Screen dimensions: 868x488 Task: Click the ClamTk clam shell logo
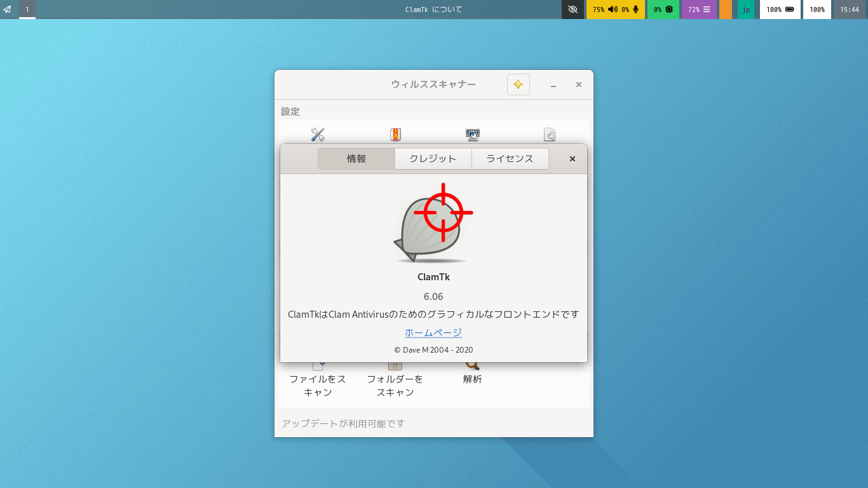433,223
